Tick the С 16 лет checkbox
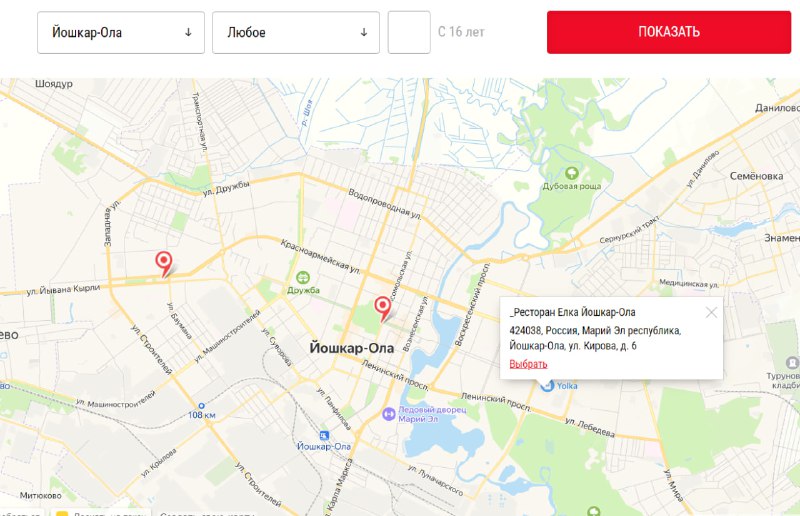800x516 pixels. [x=409, y=33]
